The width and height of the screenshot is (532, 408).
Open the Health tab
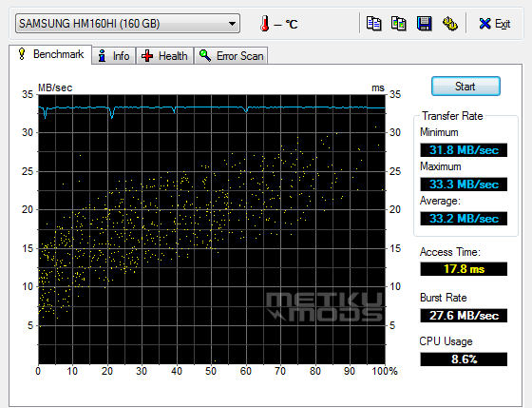[x=164, y=56]
